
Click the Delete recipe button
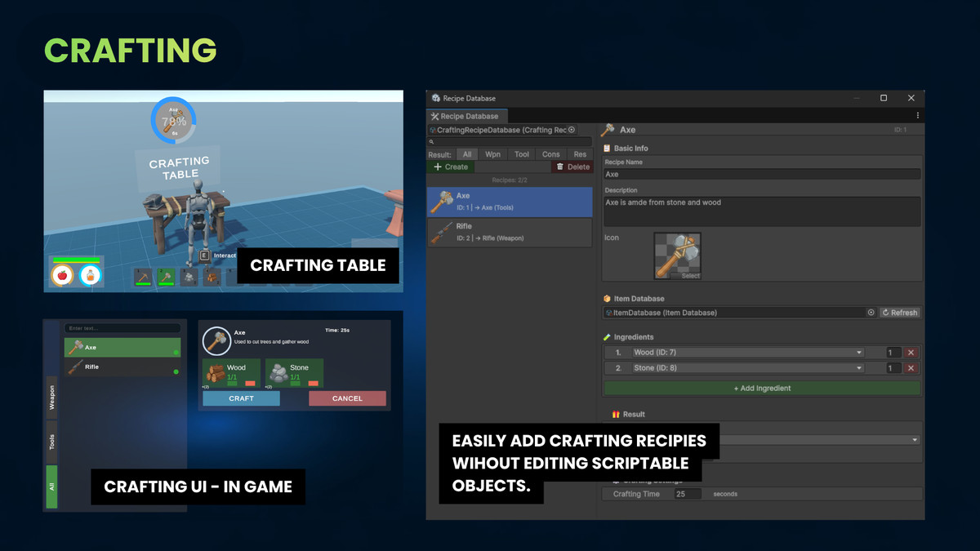[572, 167]
